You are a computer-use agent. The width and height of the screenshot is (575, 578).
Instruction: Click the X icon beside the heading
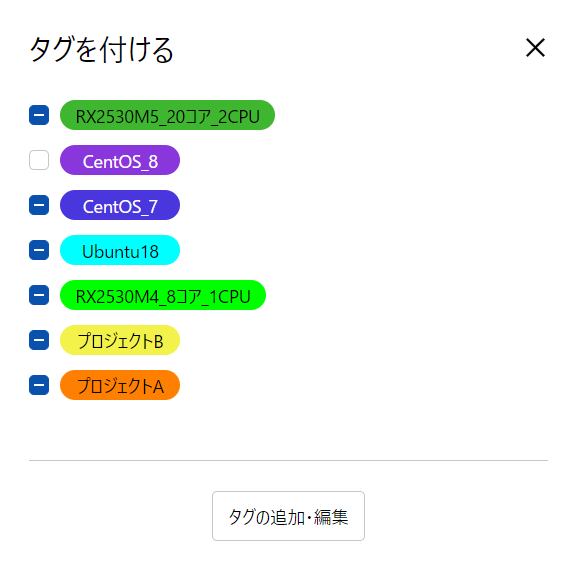click(535, 48)
